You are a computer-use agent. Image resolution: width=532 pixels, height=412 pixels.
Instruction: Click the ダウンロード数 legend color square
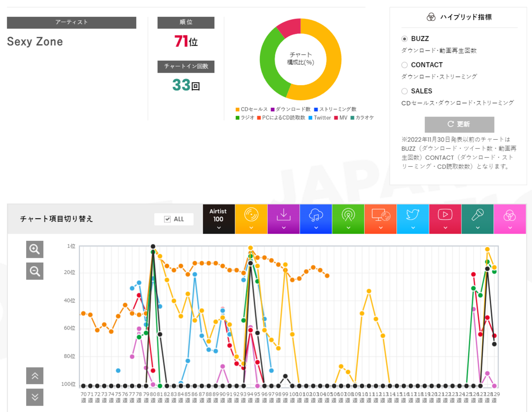point(273,109)
